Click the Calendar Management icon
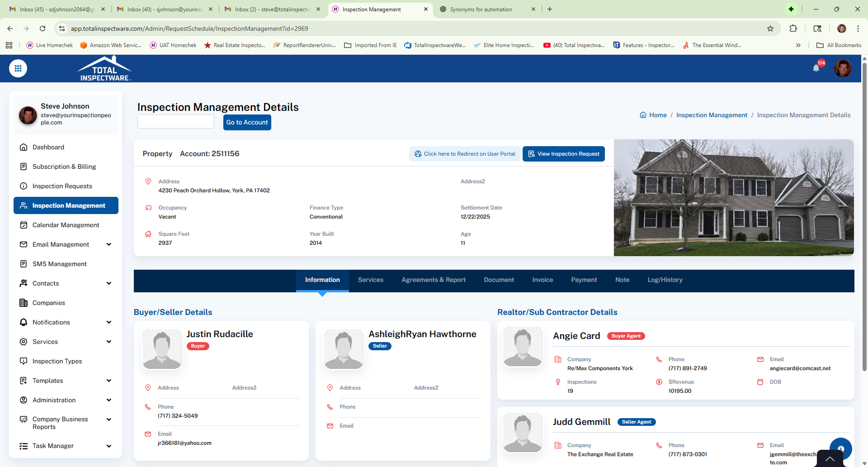This screenshot has width=868, height=467. click(x=24, y=225)
